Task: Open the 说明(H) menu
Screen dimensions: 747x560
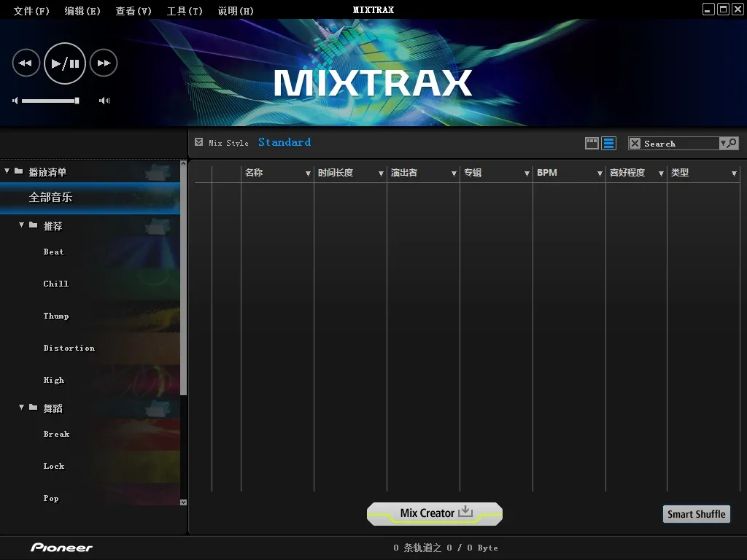Action: coord(236,10)
